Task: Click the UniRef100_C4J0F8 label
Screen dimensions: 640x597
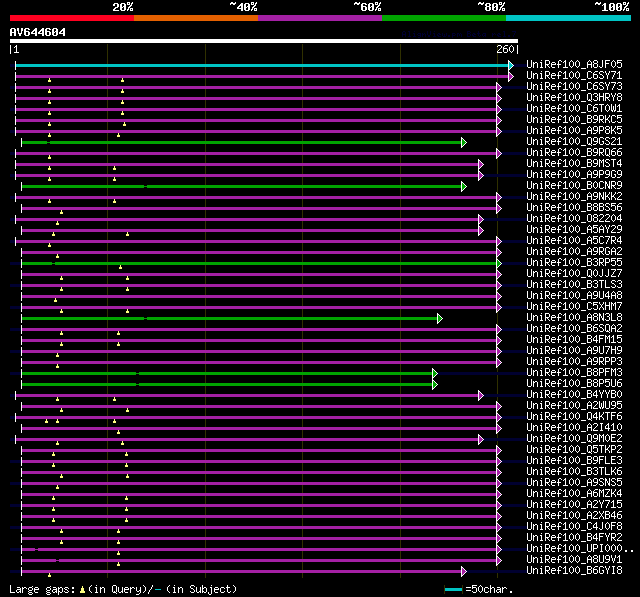Action: coord(574,527)
